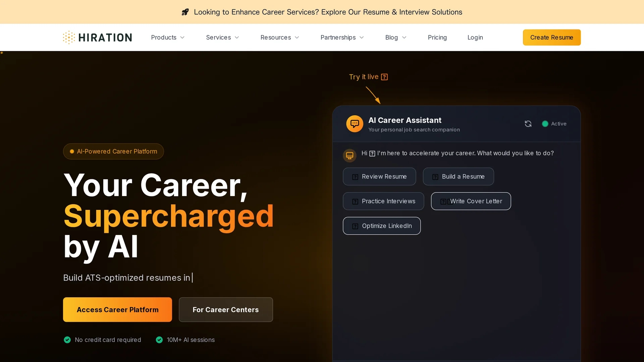This screenshot has width=644, height=362.
Task: Click For Career Centers button
Action: [226, 310]
